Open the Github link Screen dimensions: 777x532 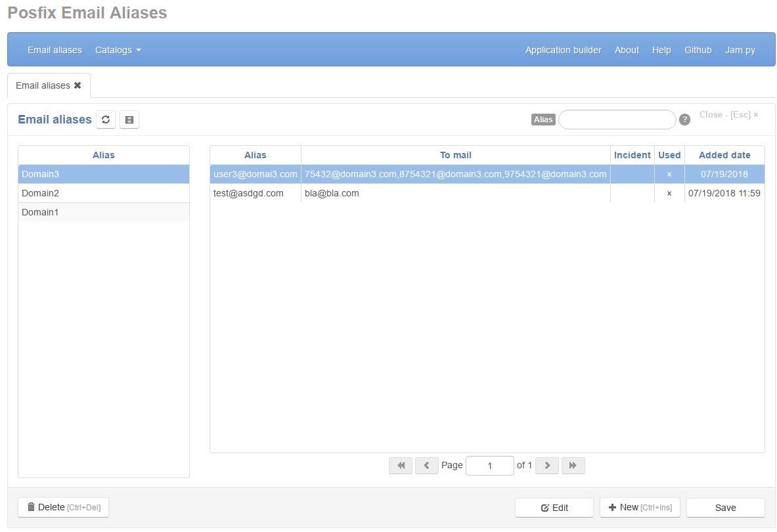[x=698, y=50]
